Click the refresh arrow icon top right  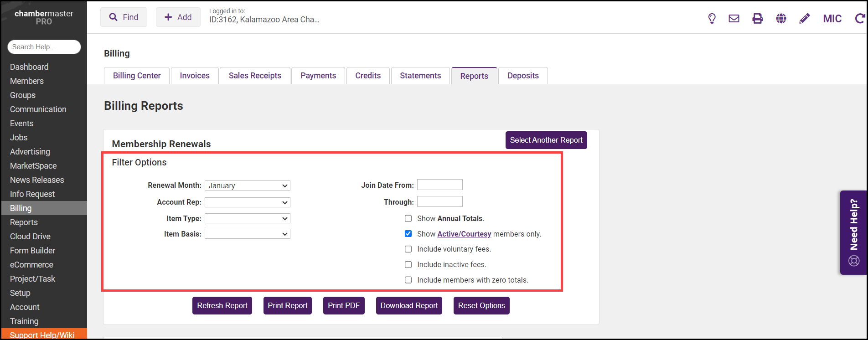click(x=859, y=18)
